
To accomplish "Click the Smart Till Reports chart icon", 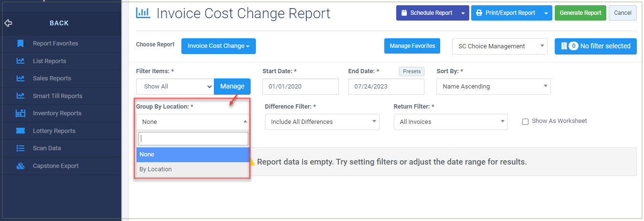I will click(21, 96).
